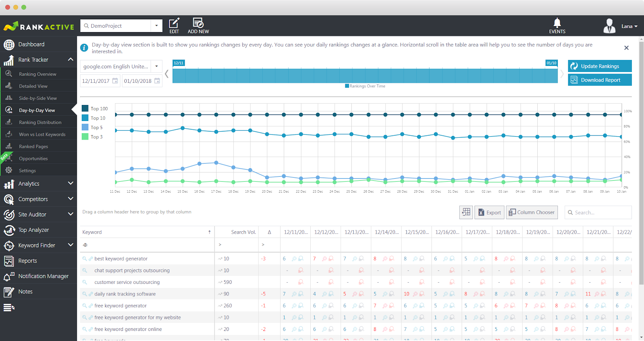Move timeline range right with arrow
The height and width of the screenshot is (341, 644).
562,74
